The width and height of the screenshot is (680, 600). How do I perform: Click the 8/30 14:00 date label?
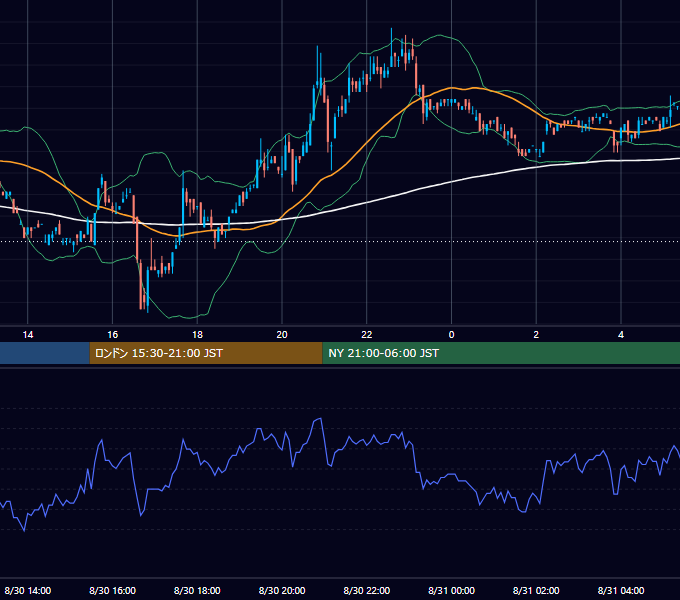pyautogui.click(x=28, y=590)
